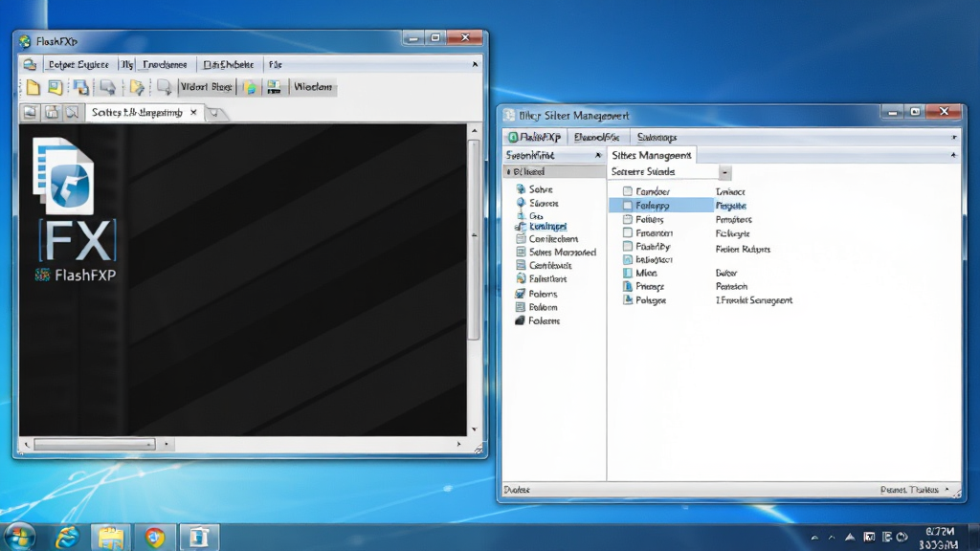The height and width of the screenshot is (551, 980).
Task: Open the third menu in FlashFXP menu bar
Action: (x=165, y=64)
